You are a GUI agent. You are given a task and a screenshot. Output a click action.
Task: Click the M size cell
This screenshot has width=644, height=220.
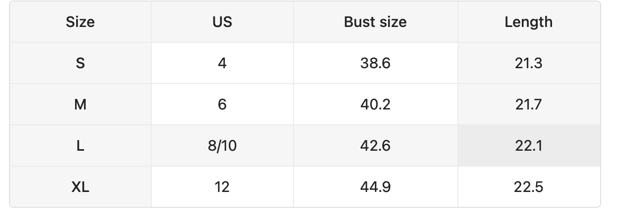(x=80, y=105)
